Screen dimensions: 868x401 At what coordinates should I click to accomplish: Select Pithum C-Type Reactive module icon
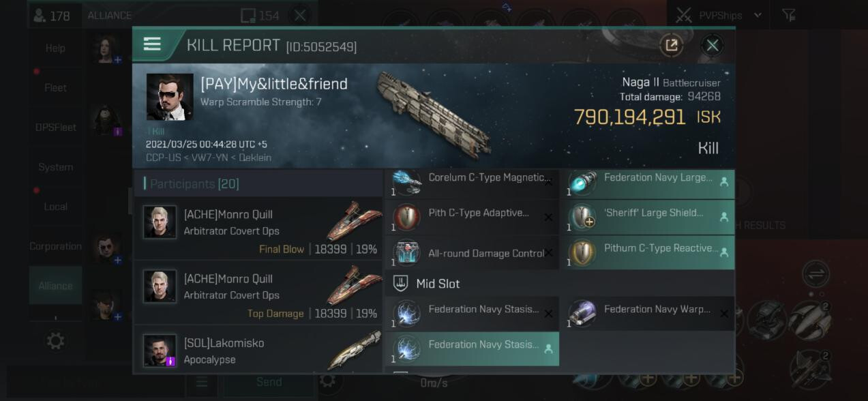(582, 252)
